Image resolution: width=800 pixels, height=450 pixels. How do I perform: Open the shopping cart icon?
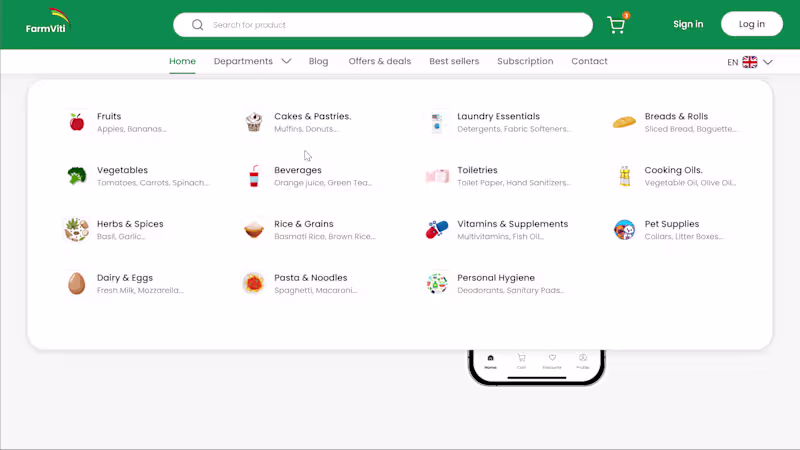(x=616, y=25)
